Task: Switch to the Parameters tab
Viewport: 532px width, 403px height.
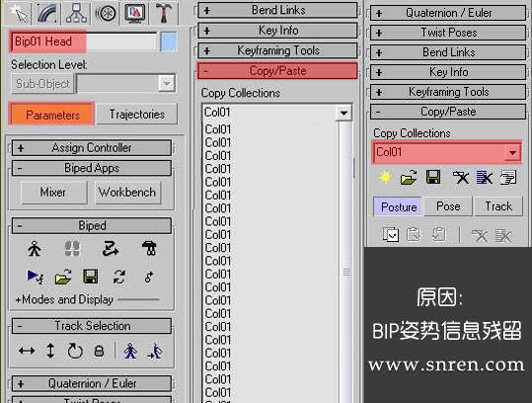Action: [x=52, y=115]
